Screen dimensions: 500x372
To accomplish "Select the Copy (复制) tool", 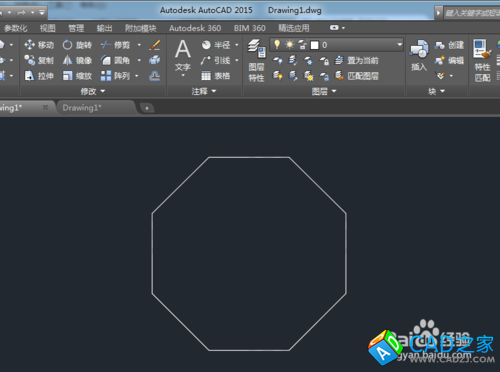I will tap(39, 60).
